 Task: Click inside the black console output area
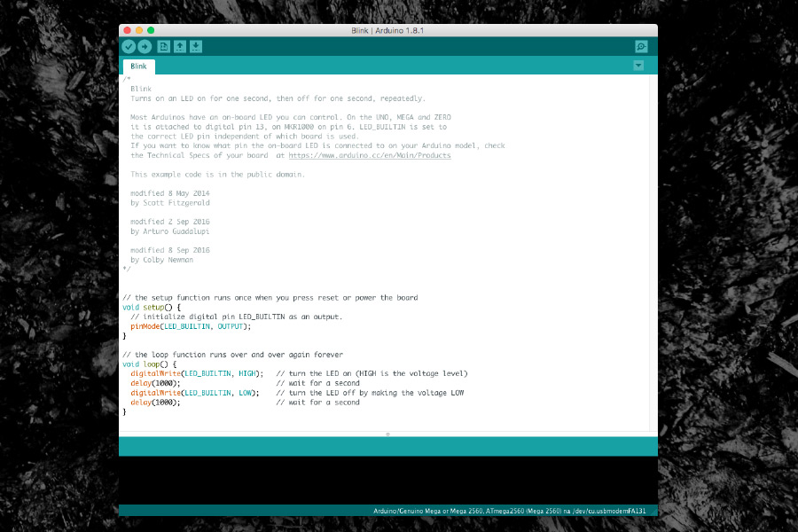point(387,479)
